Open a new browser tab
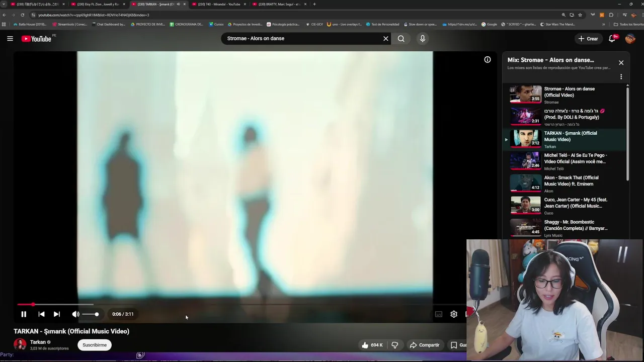644x362 pixels. pos(314,4)
